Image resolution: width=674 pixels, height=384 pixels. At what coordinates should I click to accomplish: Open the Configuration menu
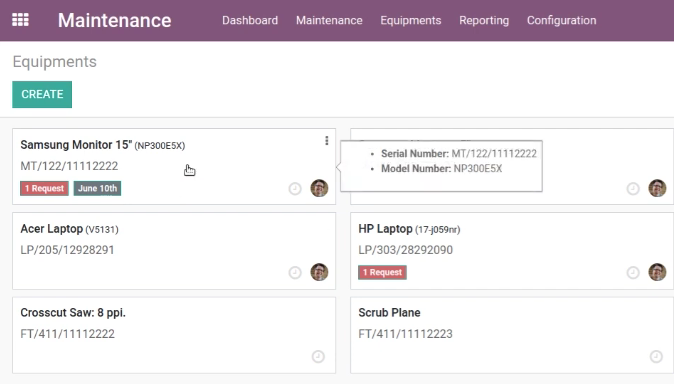click(561, 20)
